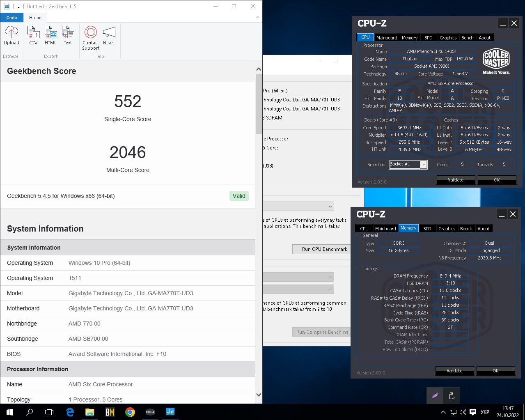
Task: Minimize the upper CPU-Z window
Action: [x=503, y=23]
